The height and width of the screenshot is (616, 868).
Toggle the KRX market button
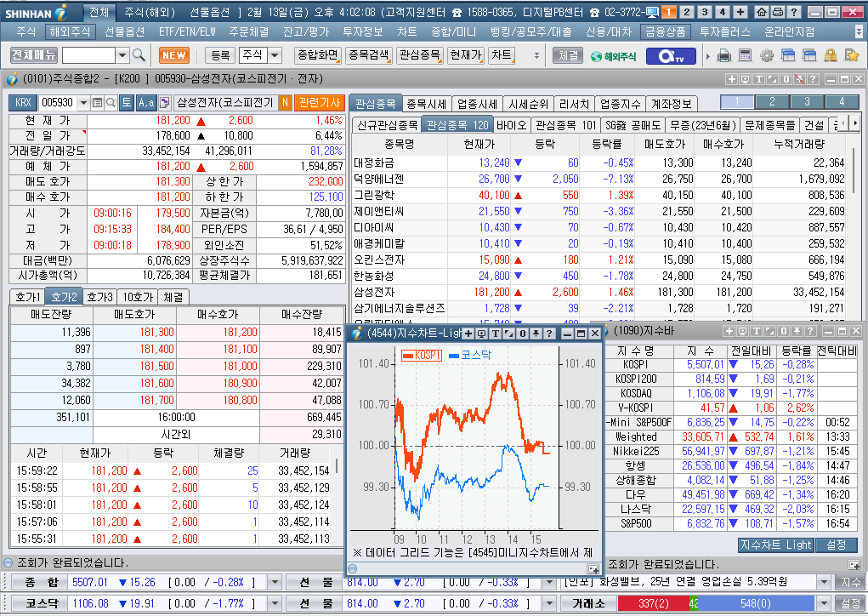23,102
